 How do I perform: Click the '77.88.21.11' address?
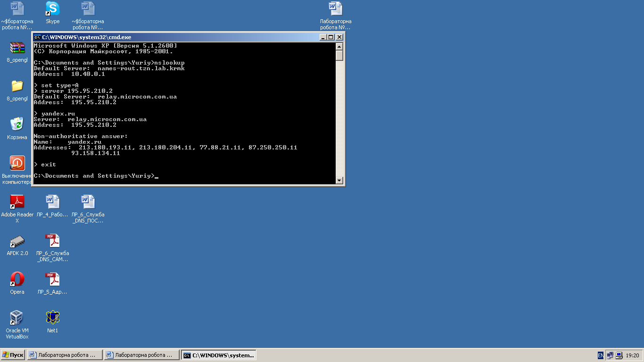[x=221, y=147]
